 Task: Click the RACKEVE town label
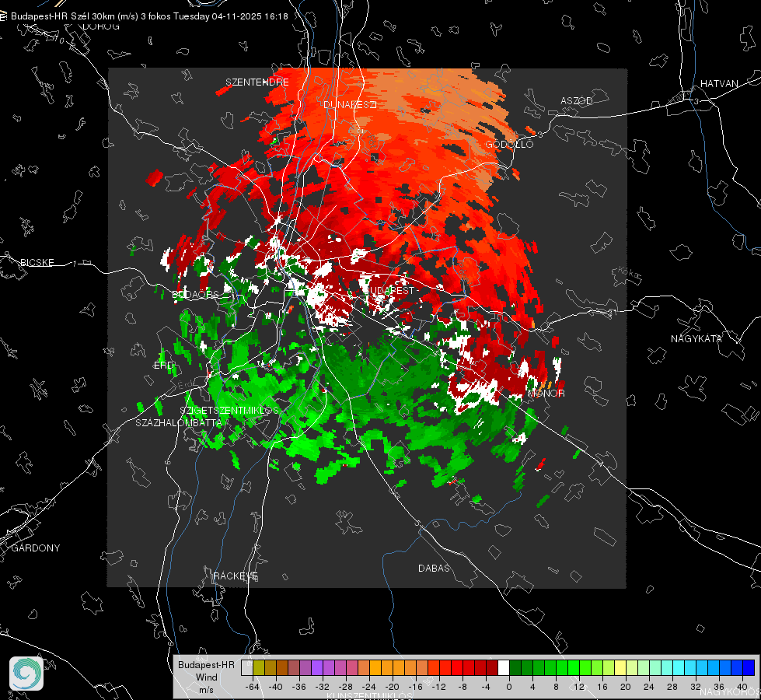coord(236,576)
